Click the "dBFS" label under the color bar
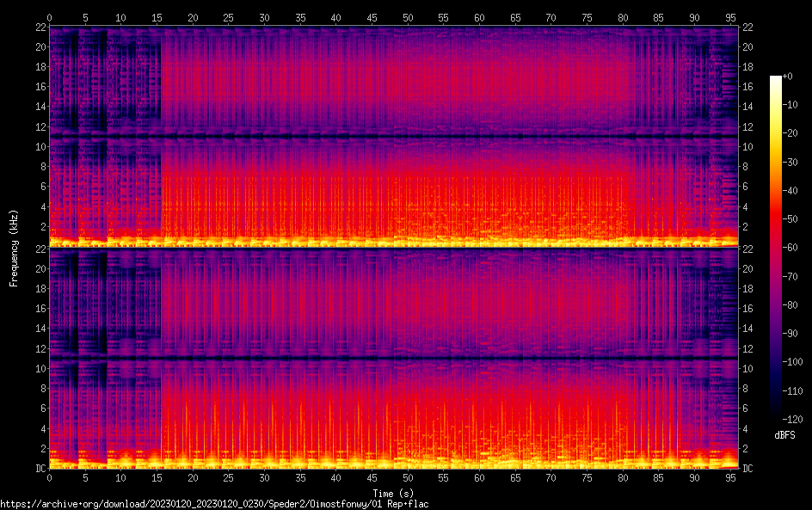The height and width of the screenshot is (510, 812). [784, 436]
